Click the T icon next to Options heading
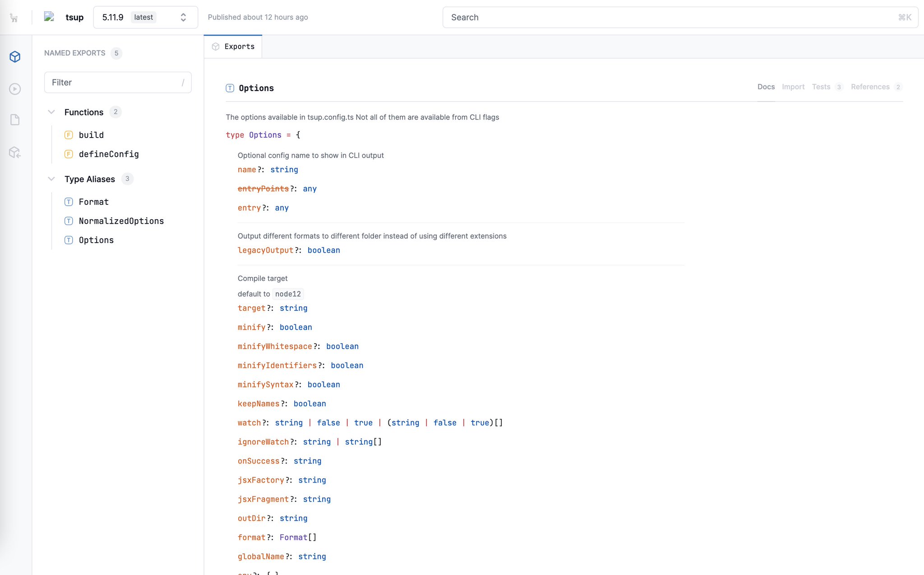924x575 pixels. click(230, 88)
